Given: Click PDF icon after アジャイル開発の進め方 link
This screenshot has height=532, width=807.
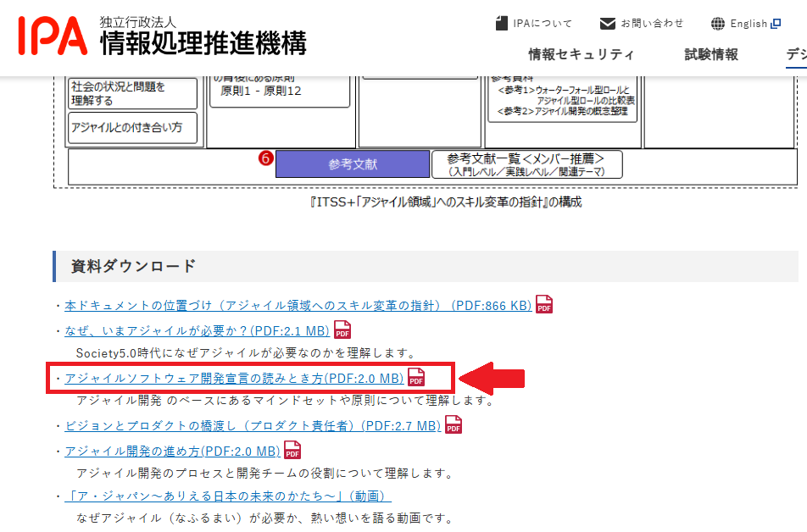Looking at the screenshot, I should point(292,451).
